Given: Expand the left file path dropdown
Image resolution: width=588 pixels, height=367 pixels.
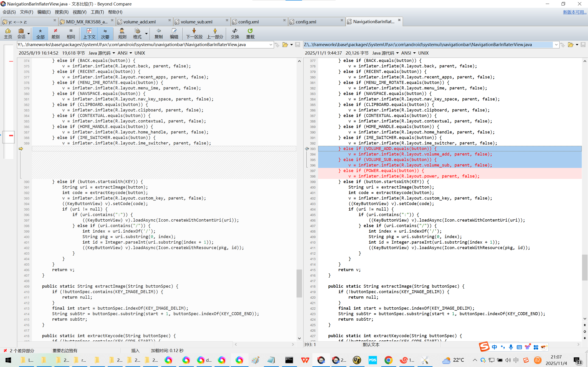Looking at the screenshot, I should (x=271, y=45).
